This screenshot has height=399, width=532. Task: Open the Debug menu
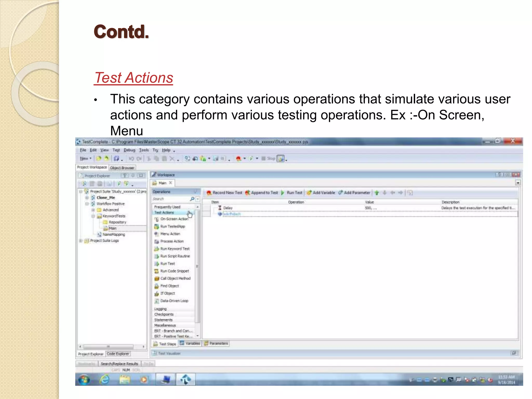(129, 150)
